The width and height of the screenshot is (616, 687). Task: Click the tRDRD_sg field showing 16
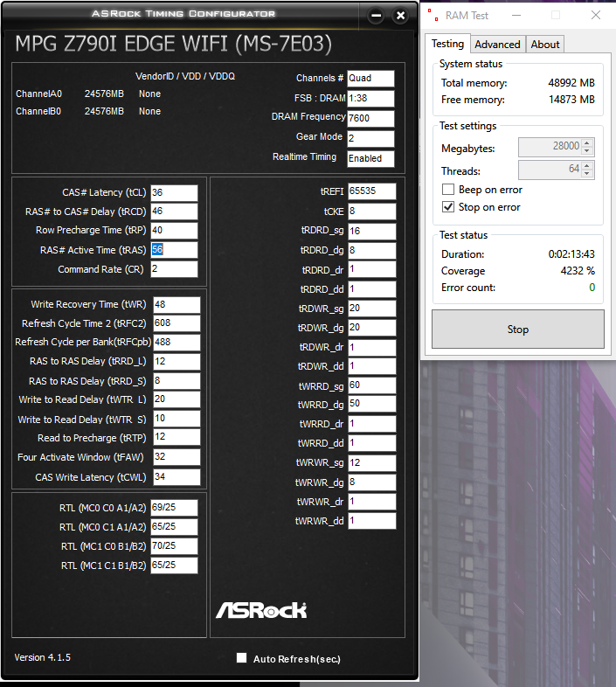372,231
